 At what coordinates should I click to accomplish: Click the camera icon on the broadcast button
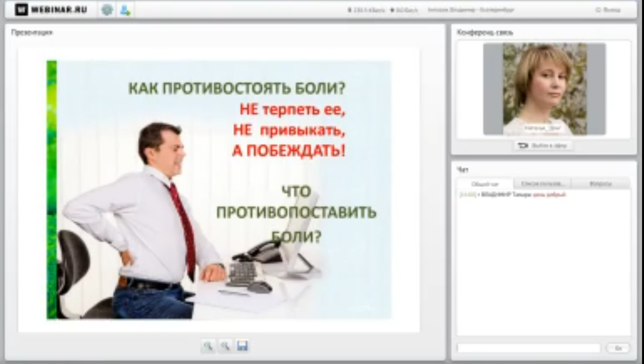click(x=523, y=146)
